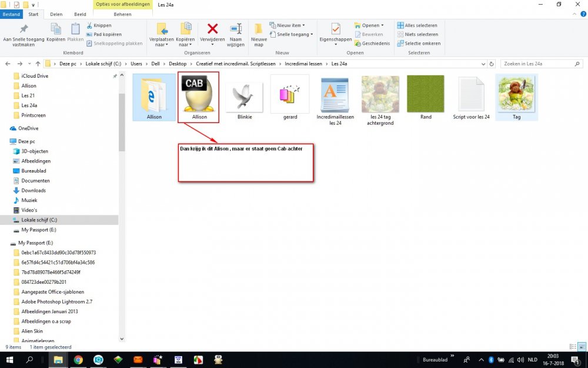Open the Bestand menu tab
The height and width of the screenshot is (368, 588).
(11, 14)
